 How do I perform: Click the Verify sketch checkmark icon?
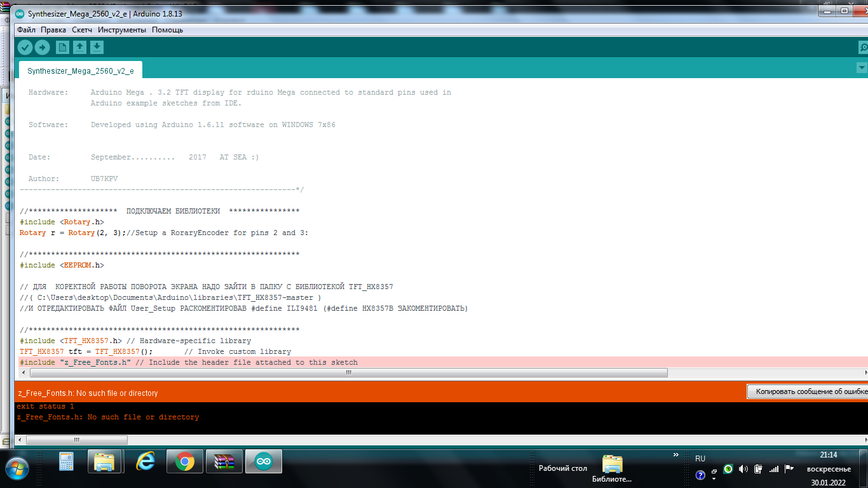pyautogui.click(x=25, y=47)
